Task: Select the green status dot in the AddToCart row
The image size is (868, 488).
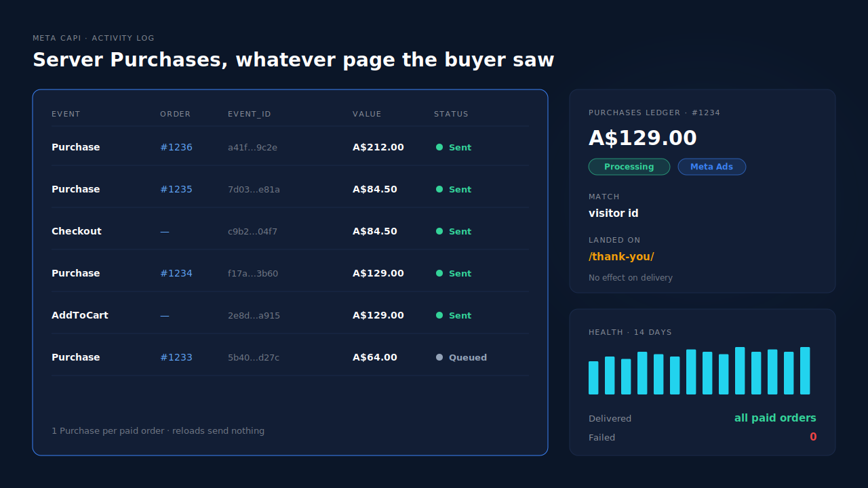Action: [x=439, y=315]
